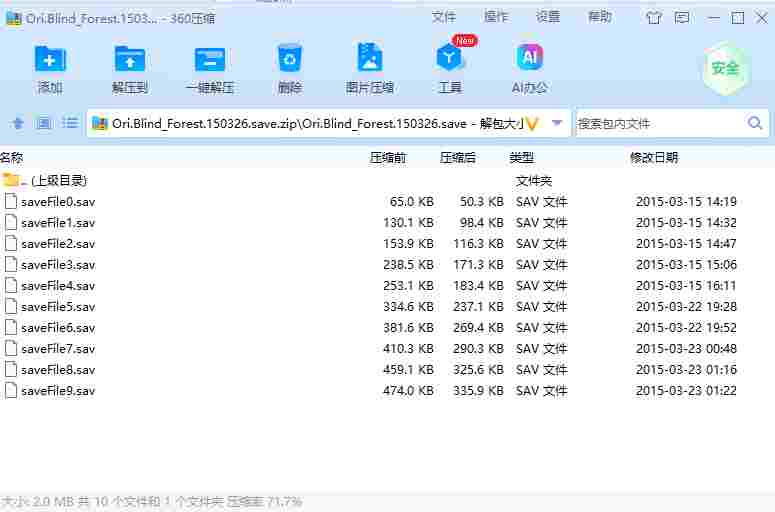Open the feedback icon in title bar
This screenshot has width=775, height=512.
tap(682, 18)
